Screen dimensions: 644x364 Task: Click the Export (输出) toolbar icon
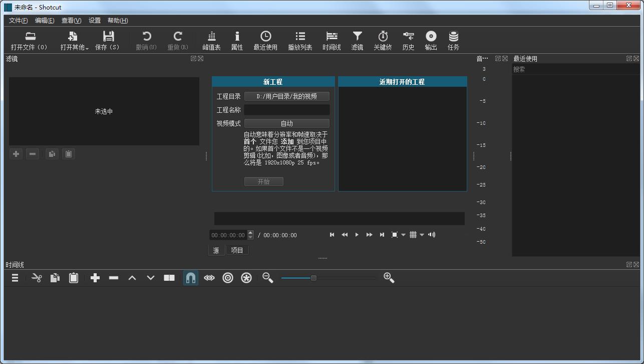point(431,40)
